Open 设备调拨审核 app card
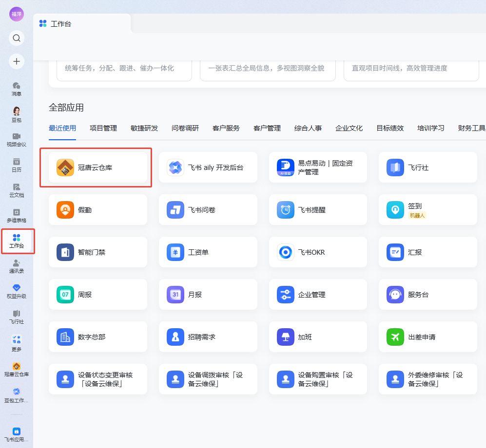486x448 pixels. point(208,379)
